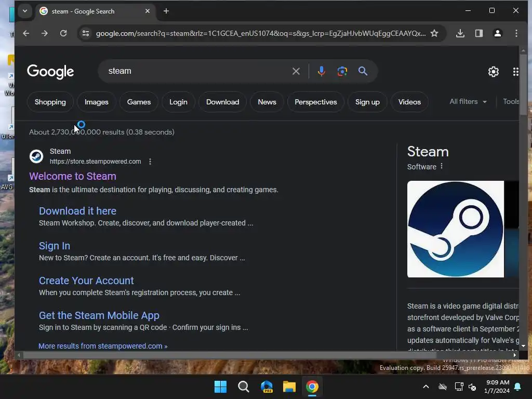The image size is (532, 399).
Task: Open Windows taskbar Search
Action: [243, 387]
